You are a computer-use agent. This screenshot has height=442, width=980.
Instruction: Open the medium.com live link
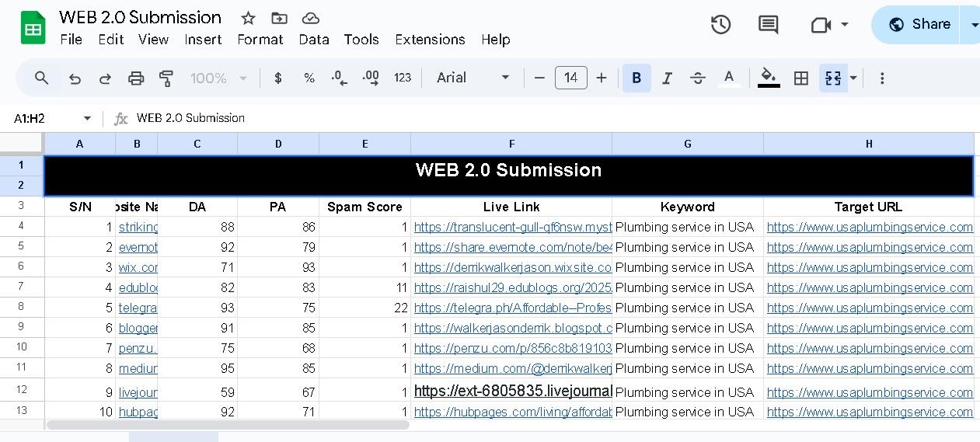coord(513,368)
